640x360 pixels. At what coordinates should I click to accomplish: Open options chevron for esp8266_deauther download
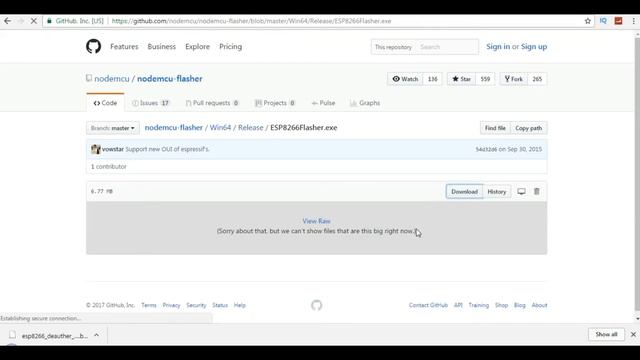96,335
